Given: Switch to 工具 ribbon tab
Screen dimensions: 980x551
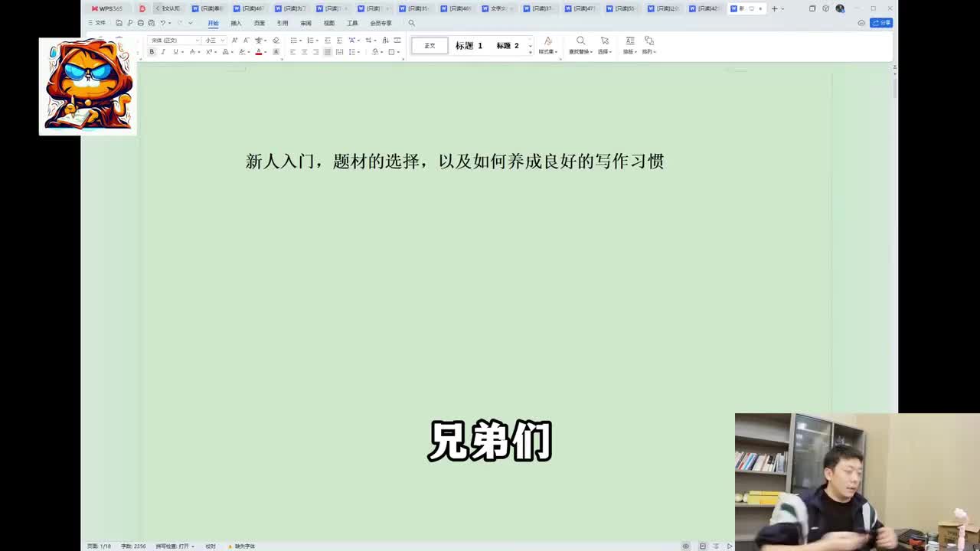Looking at the screenshot, I should click(352, 23).
